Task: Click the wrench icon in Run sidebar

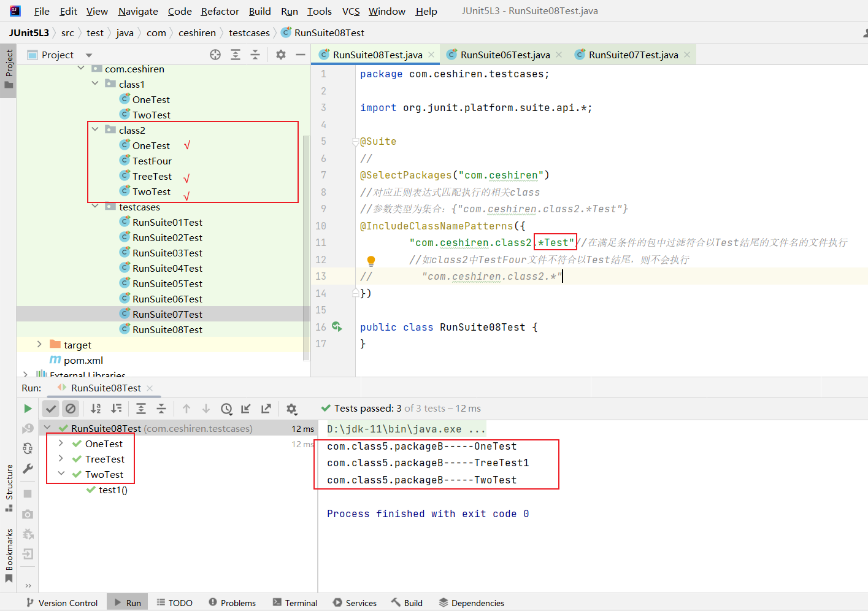Action: 28,469
